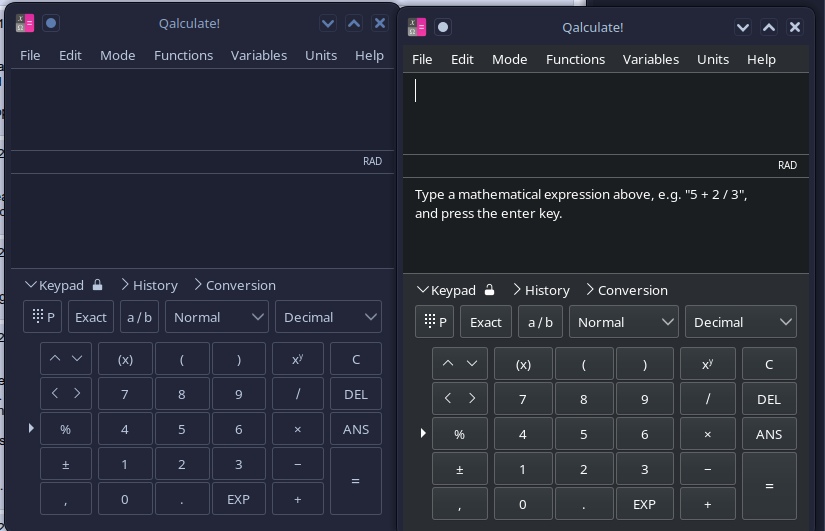Click the plus key in left keypad
The height and width of the screenshot is (531, 825).
pyautogui.click(x=298, y=499)
